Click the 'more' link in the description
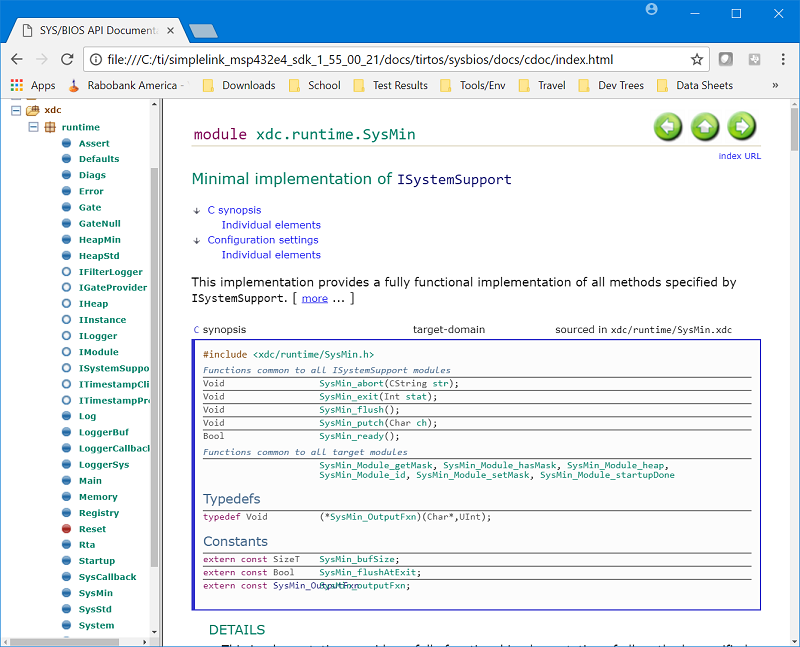 [x=314, y=298]
